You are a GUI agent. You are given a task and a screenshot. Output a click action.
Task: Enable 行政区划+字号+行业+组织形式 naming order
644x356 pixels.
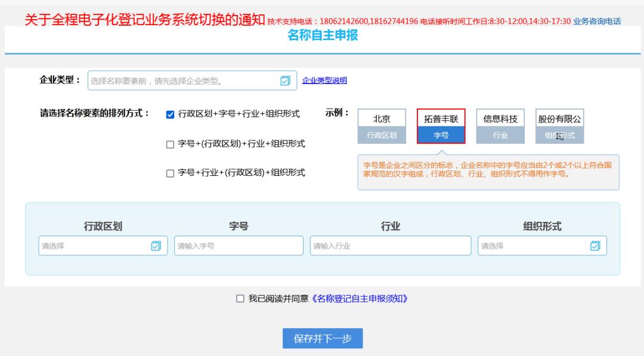170,113
